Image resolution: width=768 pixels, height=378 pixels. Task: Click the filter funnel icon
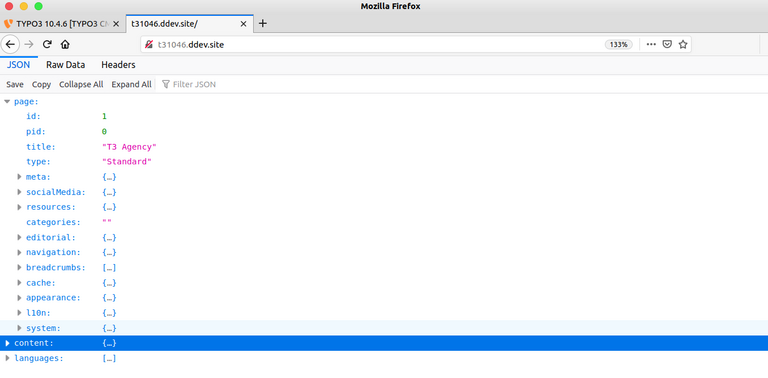coord(166,84)
